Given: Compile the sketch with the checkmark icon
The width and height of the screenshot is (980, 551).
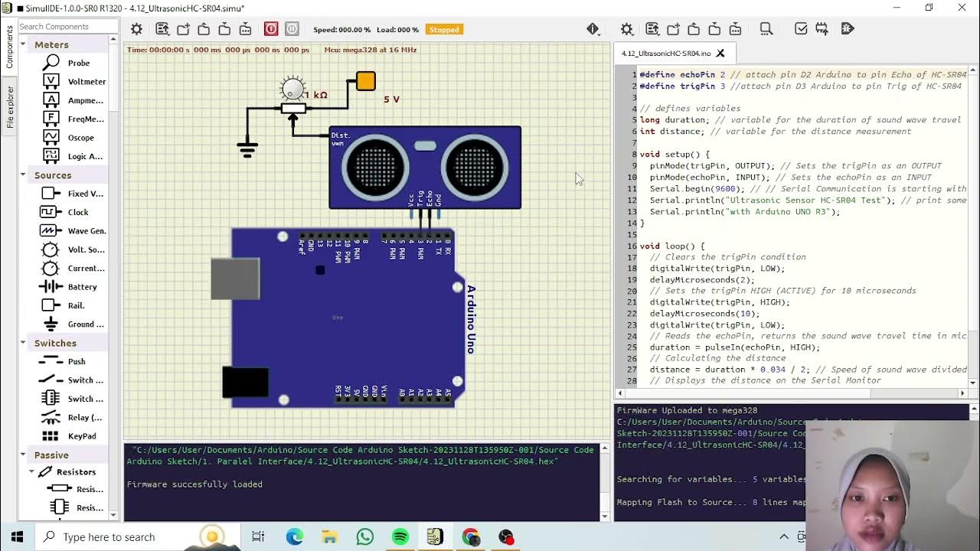Looking at the screenshot, I should (x=801, y=29).
